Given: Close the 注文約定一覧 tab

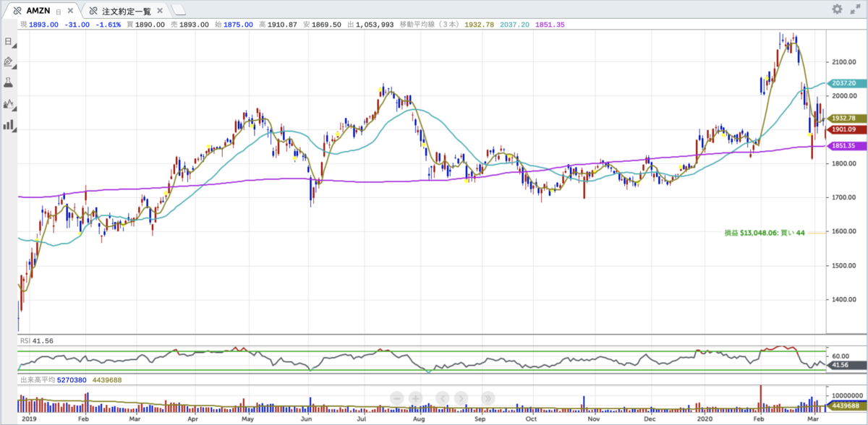Looking at the screenshot, I should tap(160, 11).
